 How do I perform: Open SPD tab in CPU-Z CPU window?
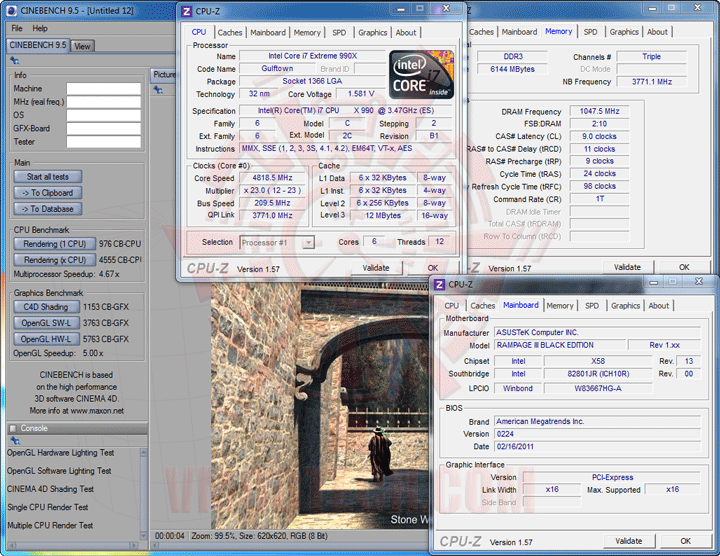339,33
